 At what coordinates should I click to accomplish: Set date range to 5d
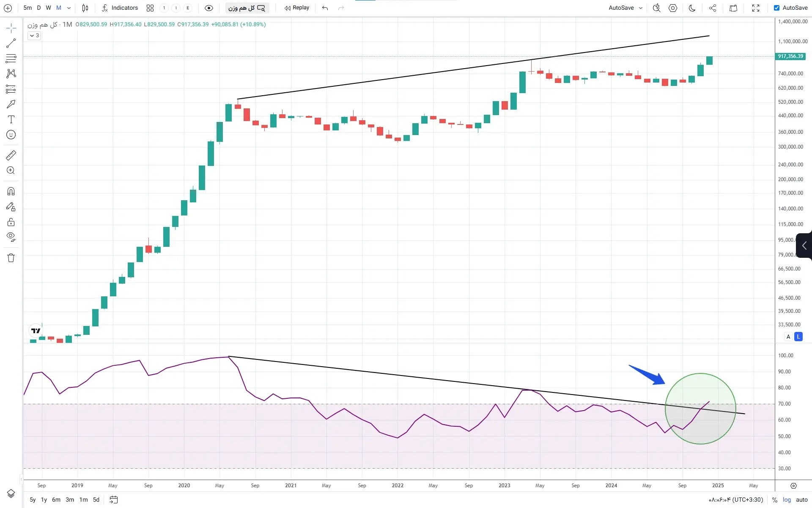[96, 500]
